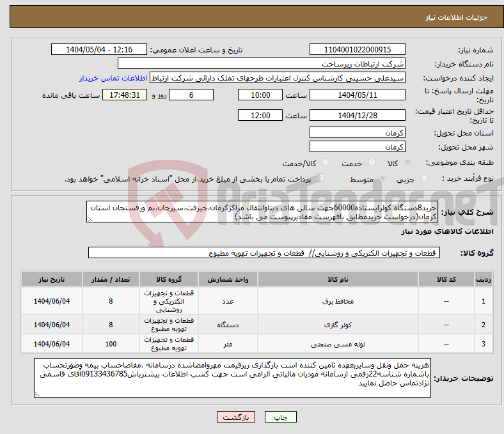
Task: Click the شماره نیاز number field
Action: [358, 50]
